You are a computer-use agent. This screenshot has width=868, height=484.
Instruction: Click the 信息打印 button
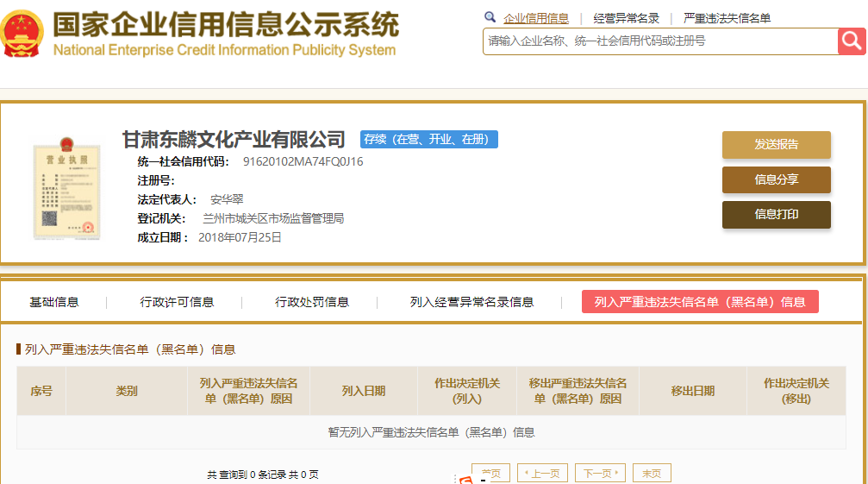point(776,214)
